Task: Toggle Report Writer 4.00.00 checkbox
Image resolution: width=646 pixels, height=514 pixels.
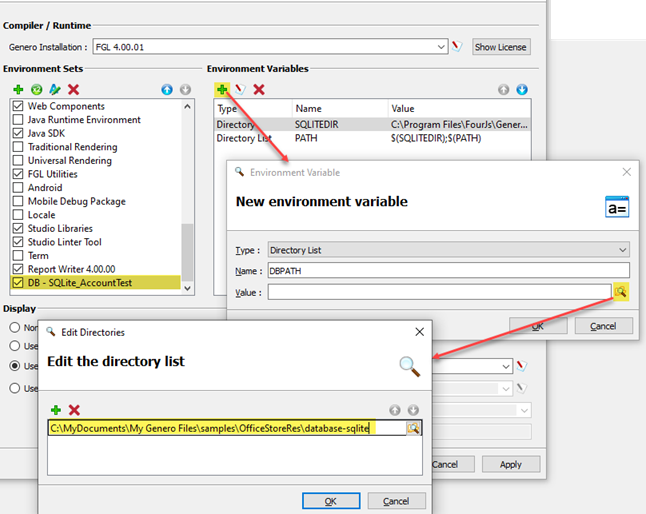Action: 18,269
